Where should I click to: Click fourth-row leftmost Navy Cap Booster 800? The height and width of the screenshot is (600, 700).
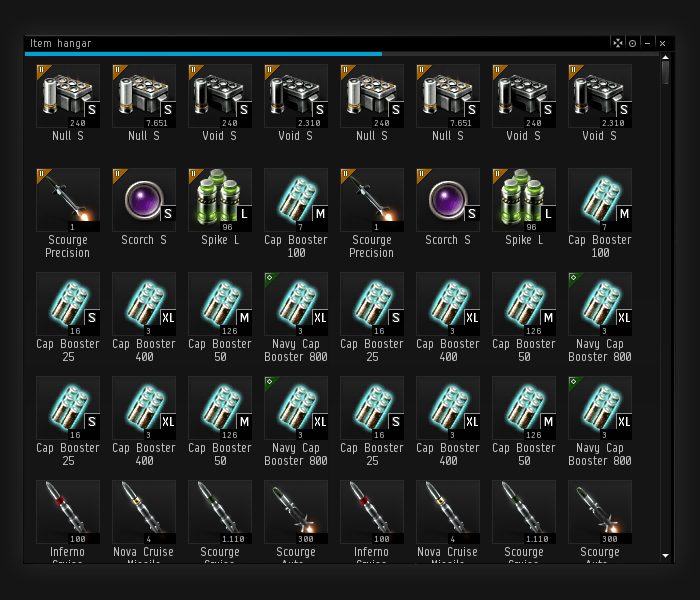tap(296, 408)
